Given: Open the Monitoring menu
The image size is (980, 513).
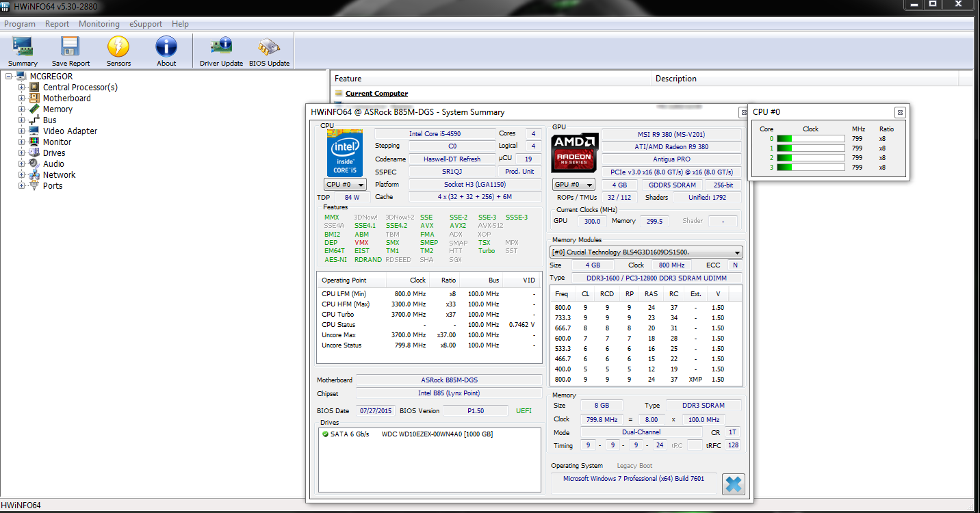Looking at the screenshot, I should (x=99, y=24).
